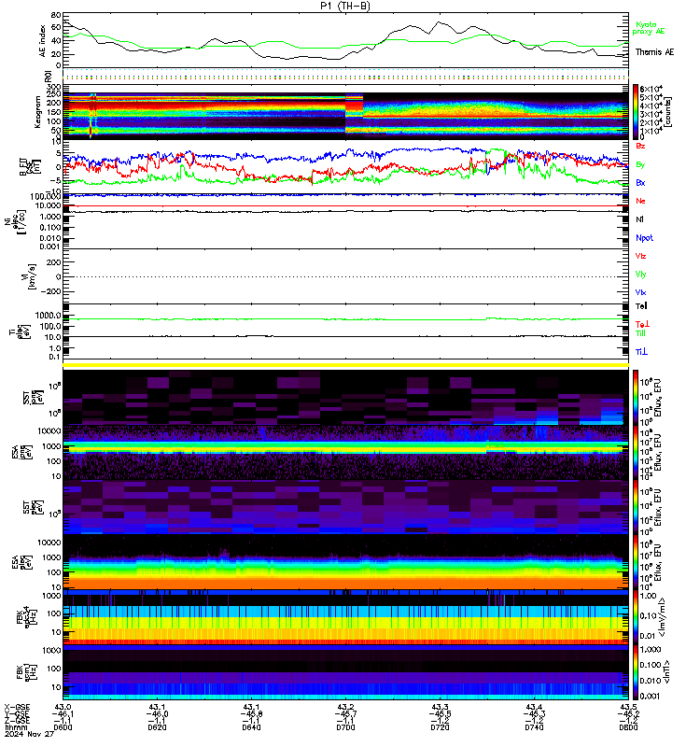This screenshot has height=747, width=700.
Task: Click the blue Ti perpendicular legend label
Action: pyautogui.click(x=641, y=352)
